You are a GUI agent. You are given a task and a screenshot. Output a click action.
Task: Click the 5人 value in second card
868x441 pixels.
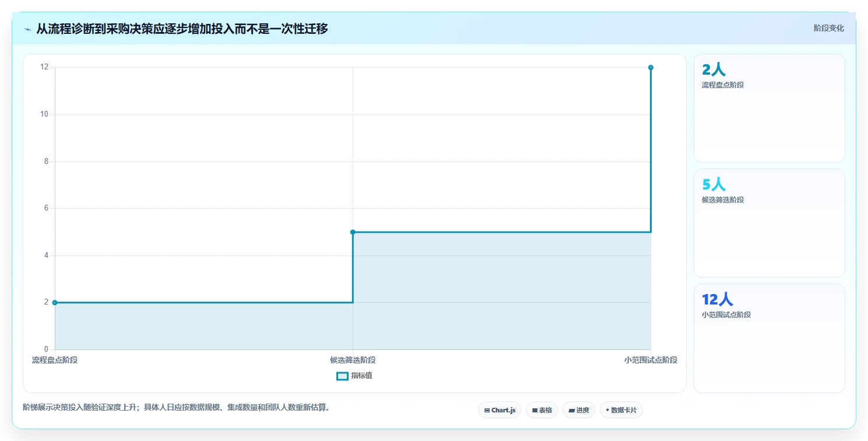[x=714, y=184]
